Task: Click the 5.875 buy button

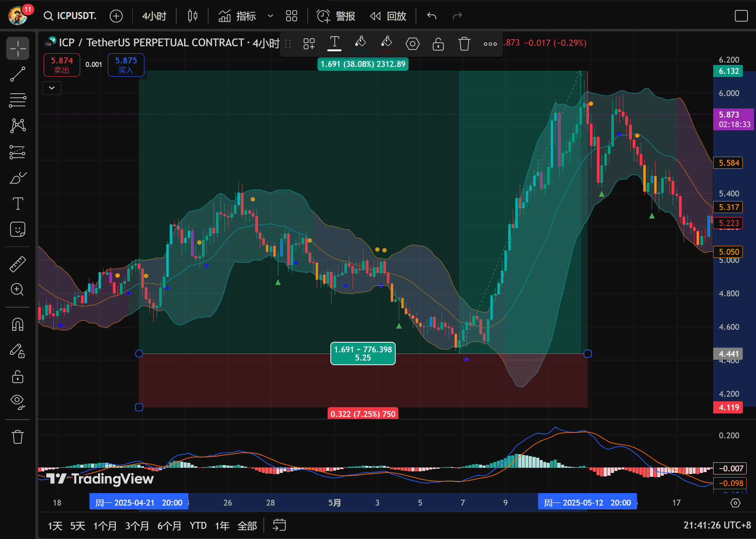Action: (126, 65)
